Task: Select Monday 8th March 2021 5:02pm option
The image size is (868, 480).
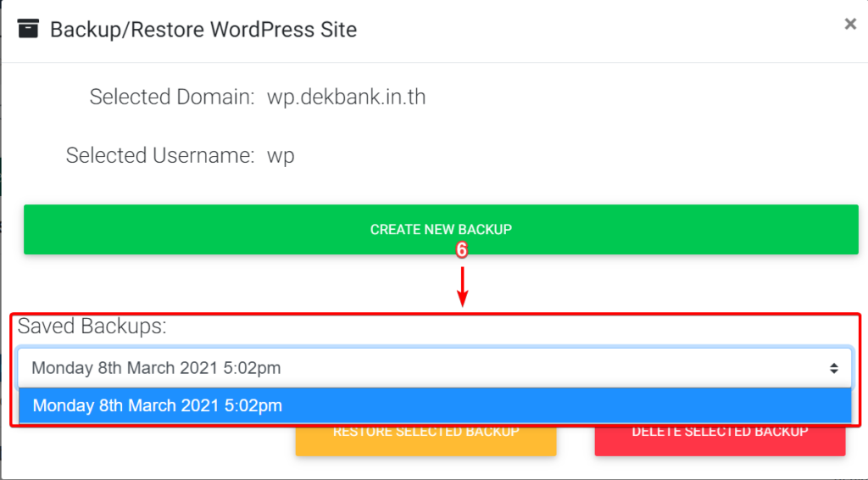Action: 435,406
